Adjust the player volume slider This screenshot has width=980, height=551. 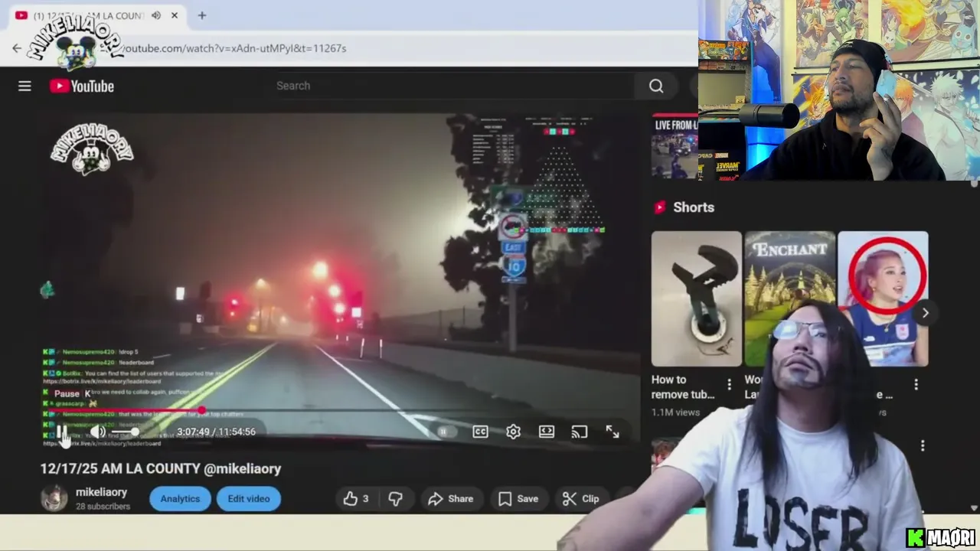125,432
